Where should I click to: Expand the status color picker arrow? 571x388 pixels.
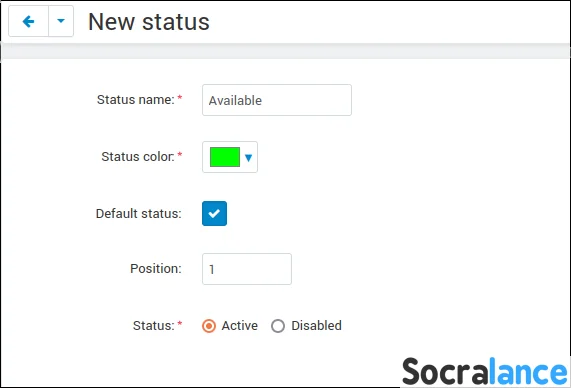tap(249, 158)
